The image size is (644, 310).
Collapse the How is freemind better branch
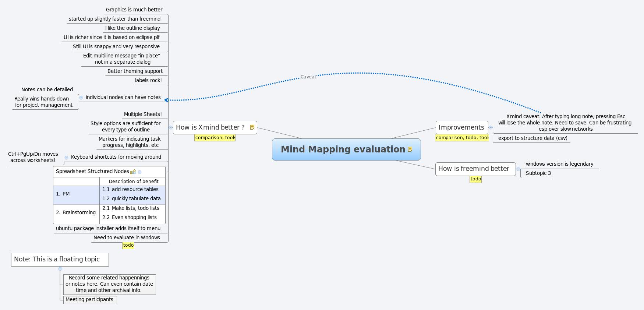click(518, 169)
